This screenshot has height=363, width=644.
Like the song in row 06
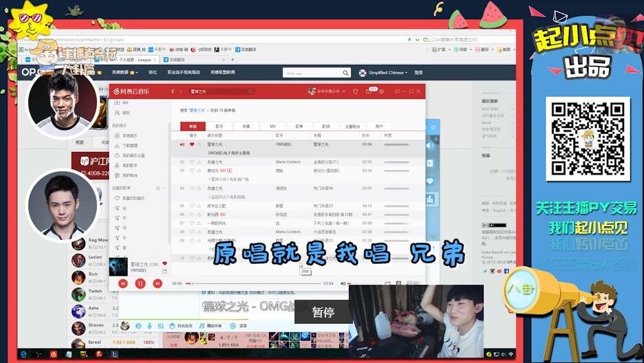tap(192, 214)
